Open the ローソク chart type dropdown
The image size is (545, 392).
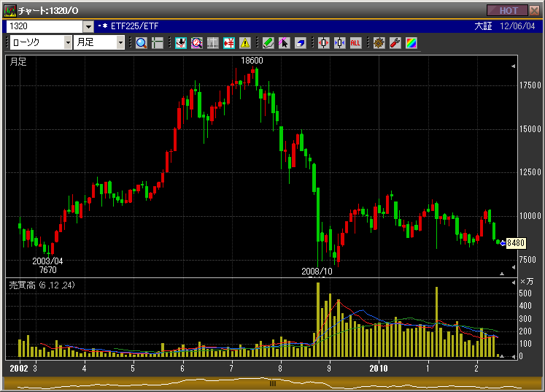pos(68,42)
